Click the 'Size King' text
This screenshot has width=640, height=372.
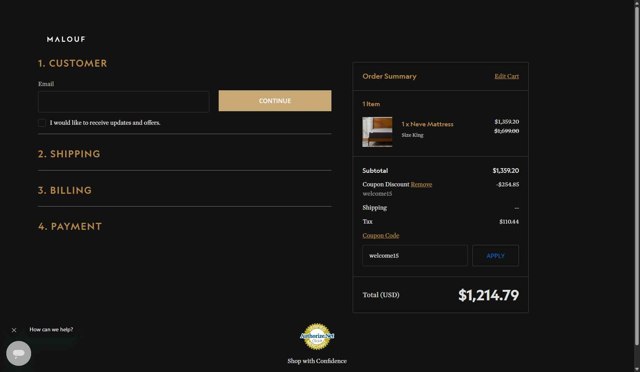pyautogui.click(x=412, y=135)
